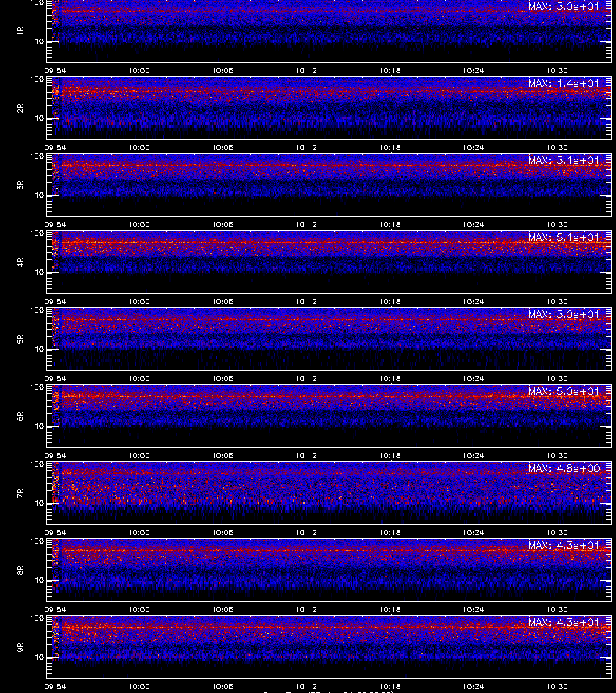This screenshot has height=693, width=616.
Task: Click the '10' y-axis label on the 5R panel
Action: point(39,349)
